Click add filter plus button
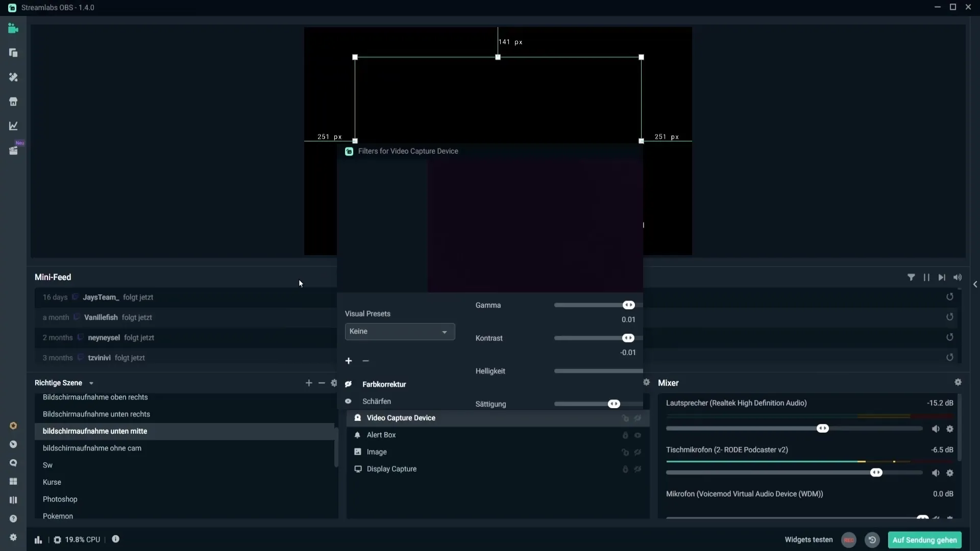Screen dimensions: 980x551 pyautogui.click(x=349, y=360)
